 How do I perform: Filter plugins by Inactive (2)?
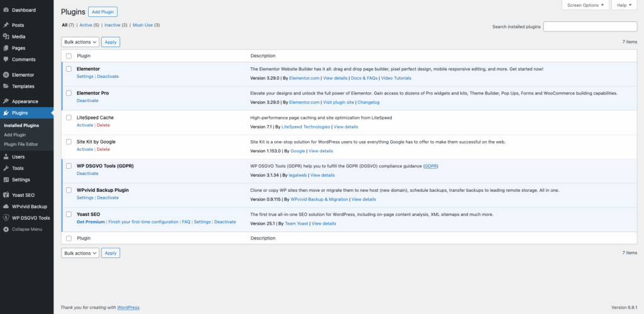point(116,25)
